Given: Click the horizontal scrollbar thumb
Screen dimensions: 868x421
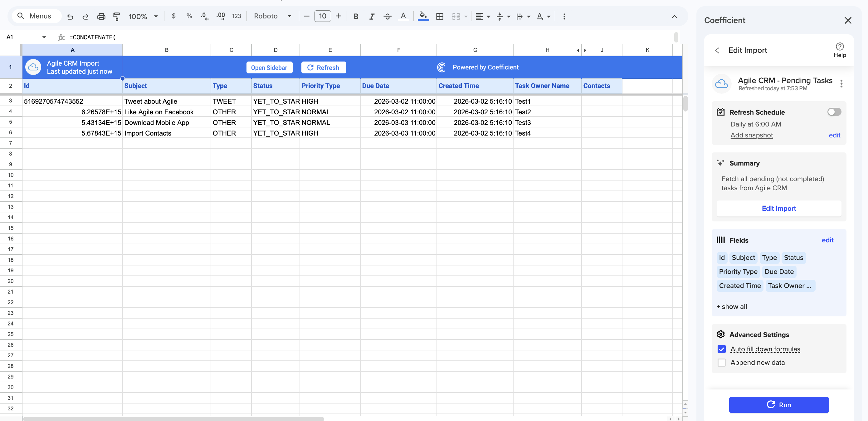Looking at the screenshot, I should coord(173,419).
